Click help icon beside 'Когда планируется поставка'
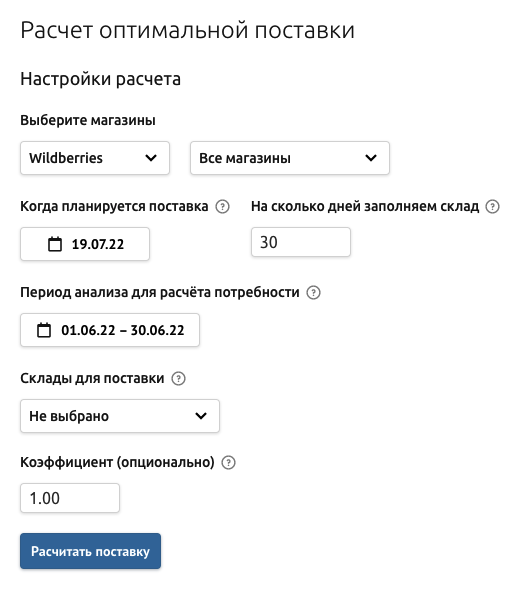Image resolution: width=518 pixels, height=595 pixels. 222,207
